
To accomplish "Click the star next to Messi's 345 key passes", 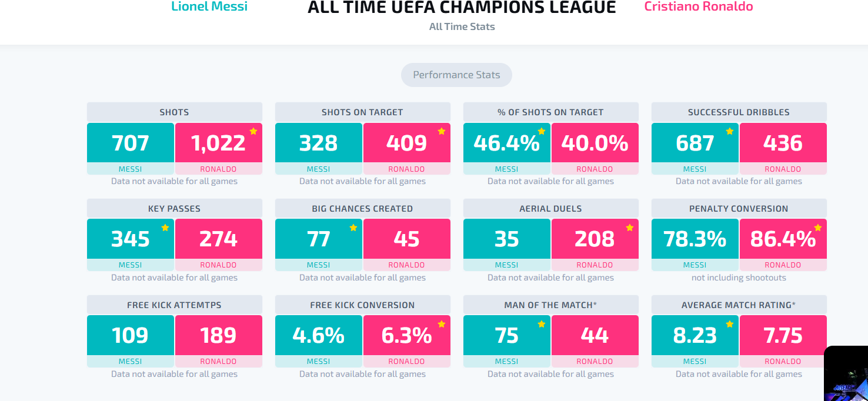I will click(x=165, y=228).
